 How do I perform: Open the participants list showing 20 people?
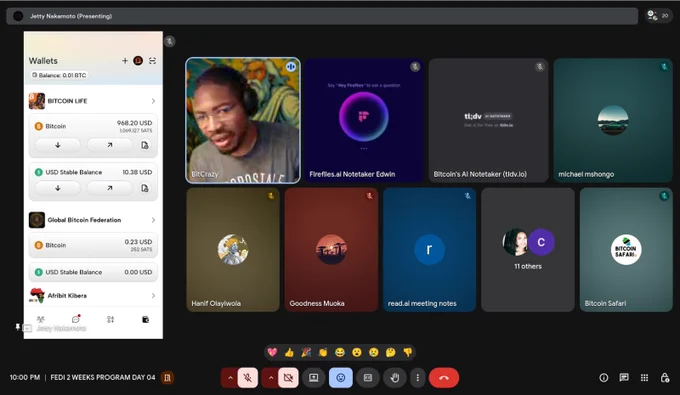pyautogui.click(x=658, y=16)
